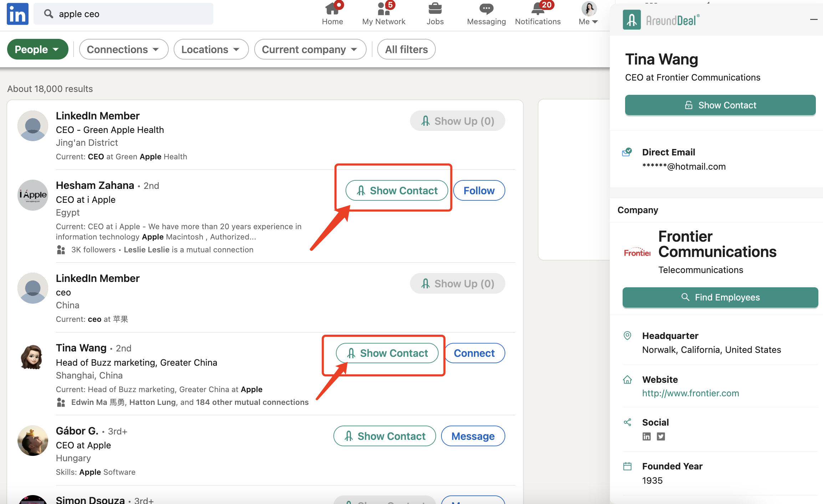Viewport: 823px width, 504px height.
Task: Click the LinkedIn logo icon
Action: click(x=17, y=14)
